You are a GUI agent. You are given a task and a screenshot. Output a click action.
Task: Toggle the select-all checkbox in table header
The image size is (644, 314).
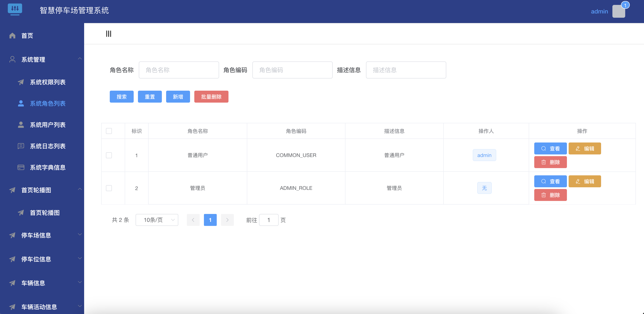[x=109, y=131]
